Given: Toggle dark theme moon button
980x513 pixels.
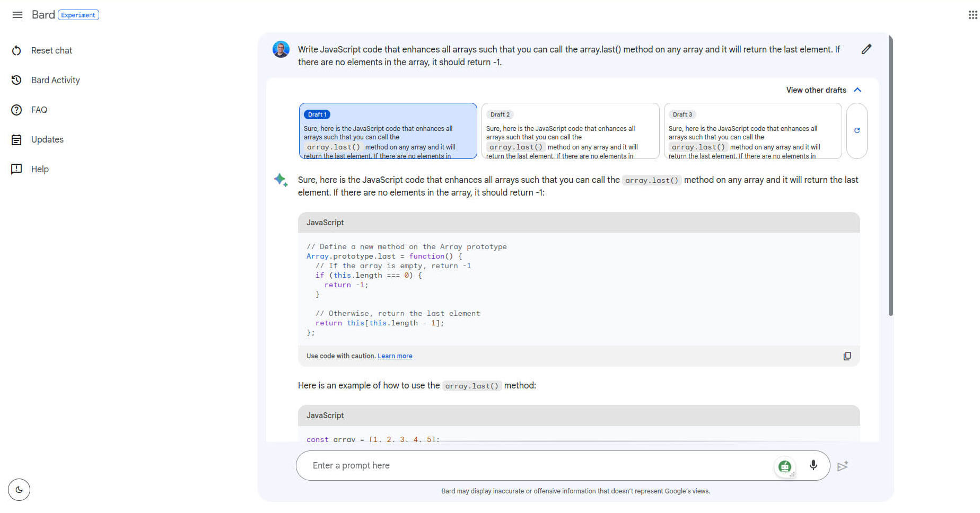Looking at the screenshot, I should click(x=19, y=490).
